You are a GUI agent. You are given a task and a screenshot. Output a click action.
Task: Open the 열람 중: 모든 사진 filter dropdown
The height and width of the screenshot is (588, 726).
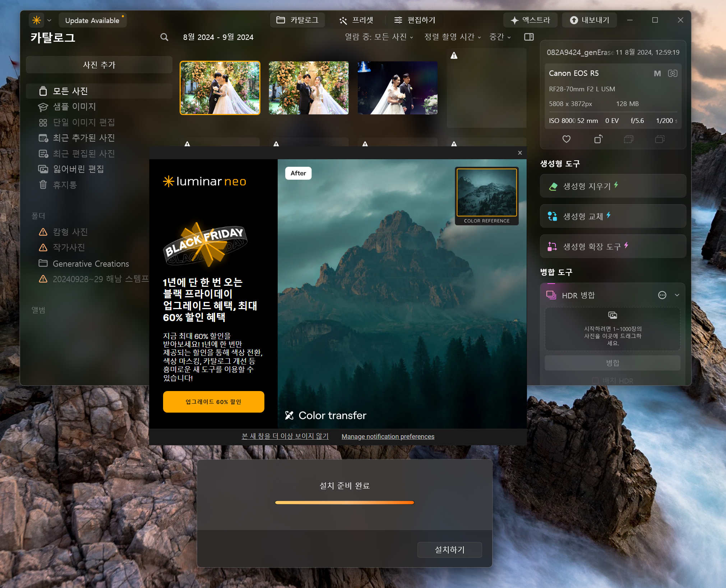click(x=379, y=37)
